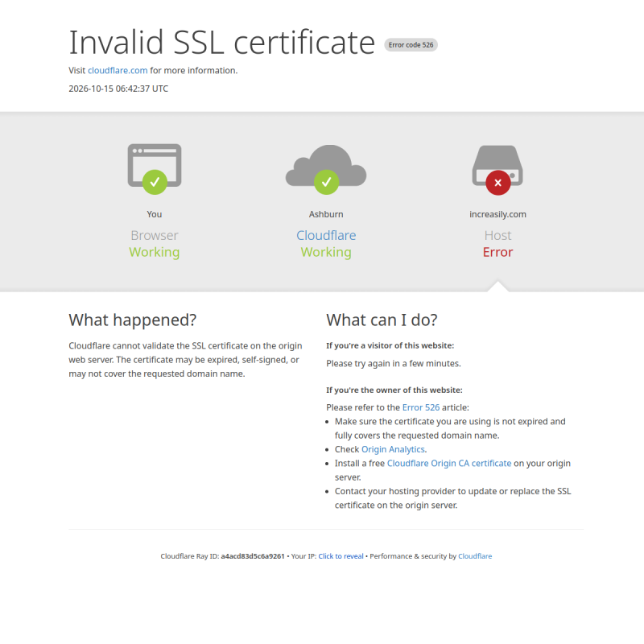Click the green checkmark on browser icon

click(155, 182)
